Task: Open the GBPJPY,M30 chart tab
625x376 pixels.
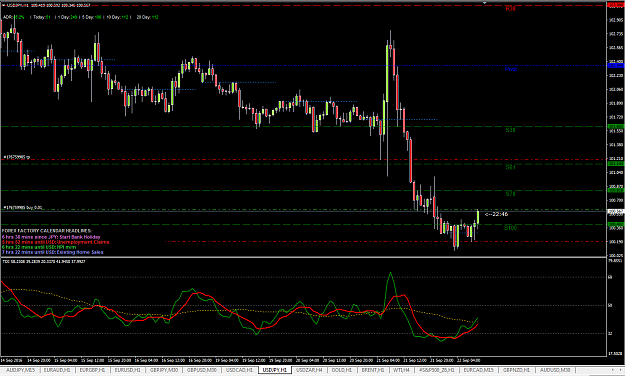Action: tap(164, 370)
